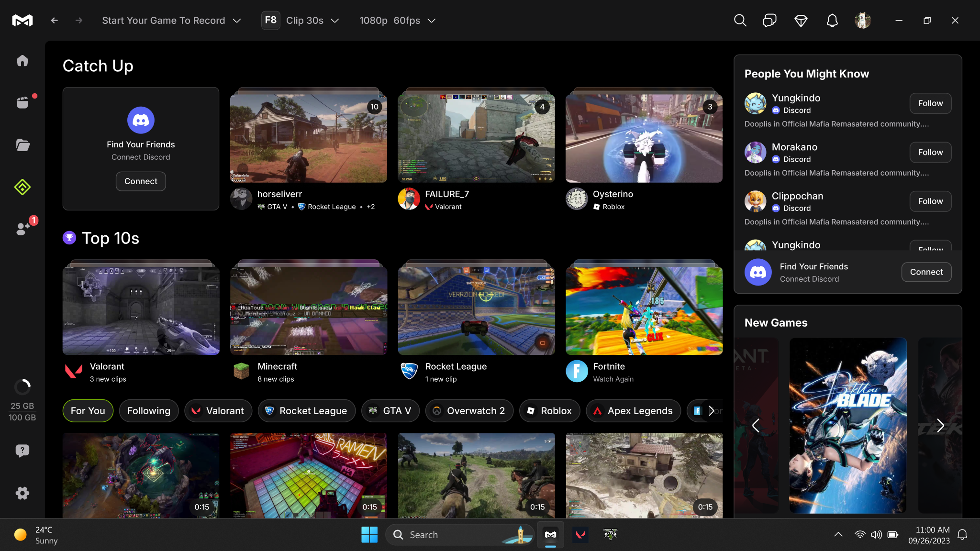
Task: Open the notifications bell in the top bar
Action: [x=832, y=21]
